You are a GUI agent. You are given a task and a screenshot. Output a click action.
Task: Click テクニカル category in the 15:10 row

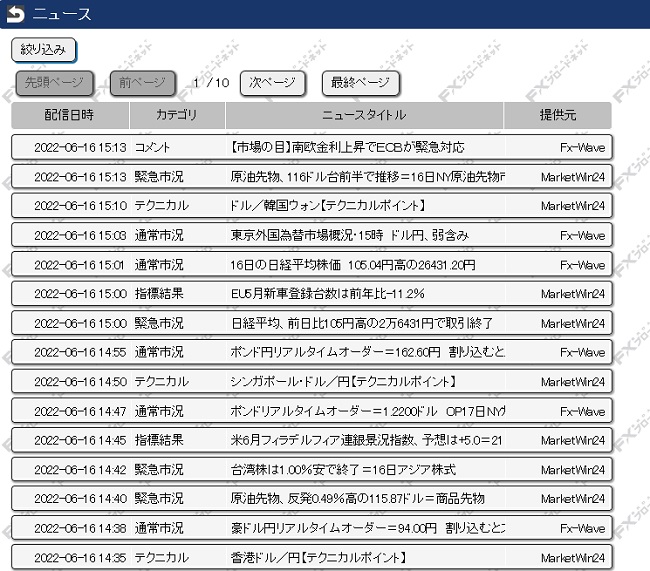point(162,206)
